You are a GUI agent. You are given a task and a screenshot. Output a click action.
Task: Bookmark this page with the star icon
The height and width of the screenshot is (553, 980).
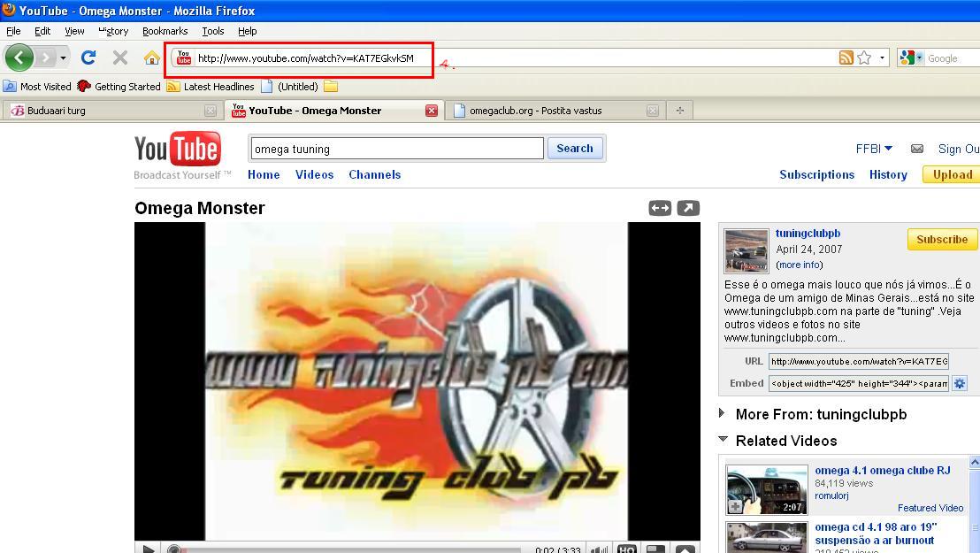coord(864,58)
